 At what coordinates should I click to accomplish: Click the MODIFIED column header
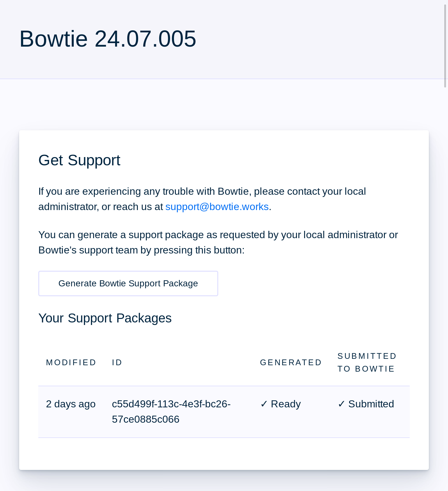pos(71,363)
